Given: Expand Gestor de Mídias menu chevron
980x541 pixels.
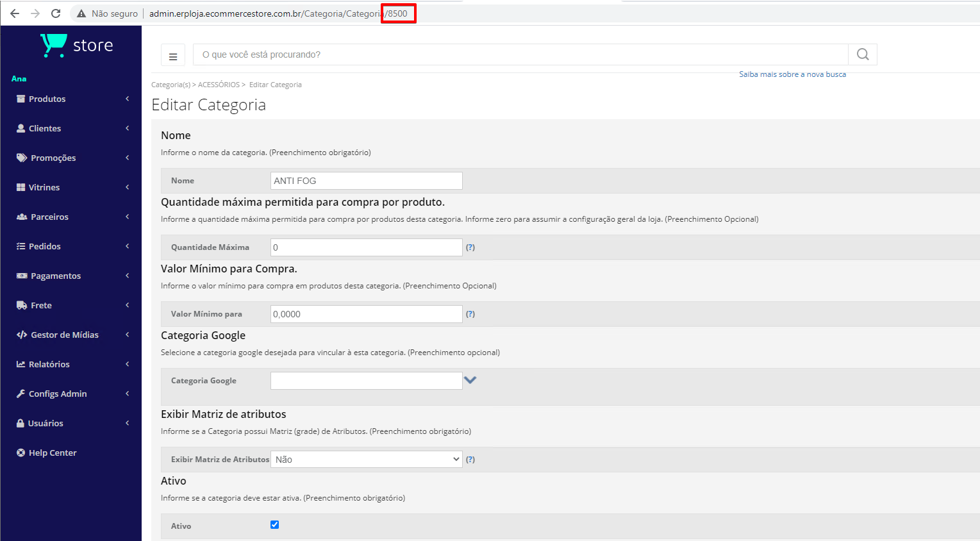Looking at the screenshot, I should 128,335.
